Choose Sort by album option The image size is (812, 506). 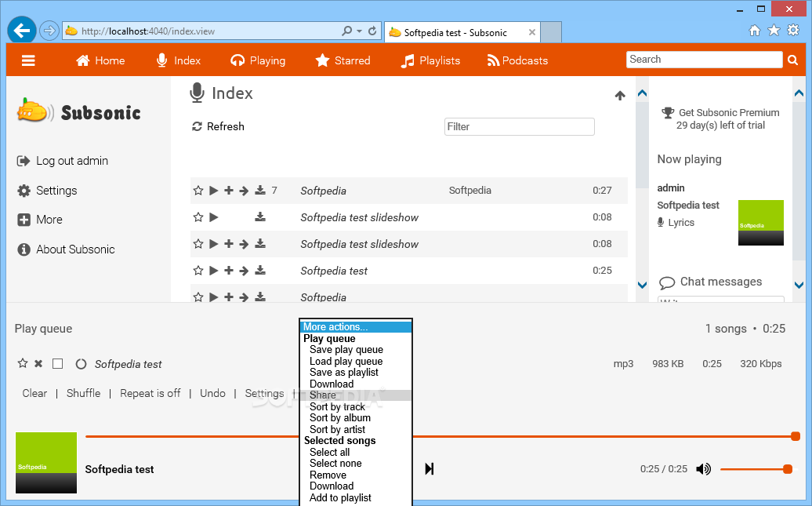339,418
